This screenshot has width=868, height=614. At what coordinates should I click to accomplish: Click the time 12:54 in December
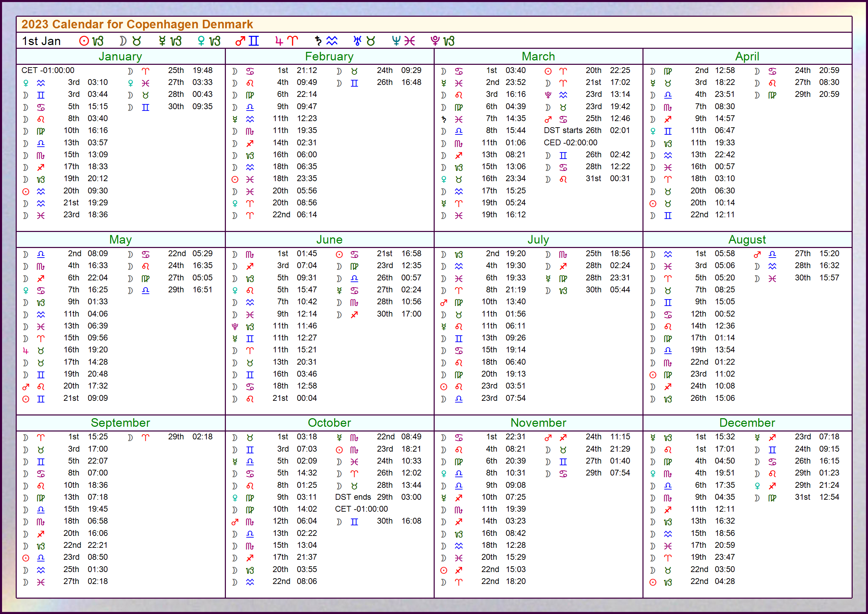tap(829, 497)
